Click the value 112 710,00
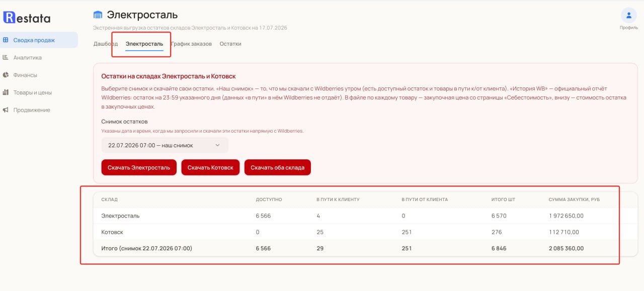644x291 pixels. [564, 232]
